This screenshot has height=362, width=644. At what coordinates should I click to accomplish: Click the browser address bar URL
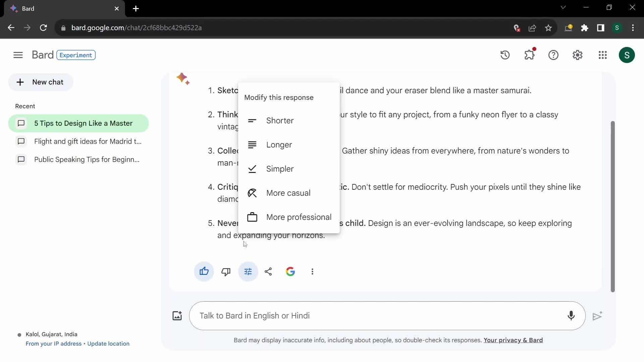pyautogui.click(x=137, y=28)
